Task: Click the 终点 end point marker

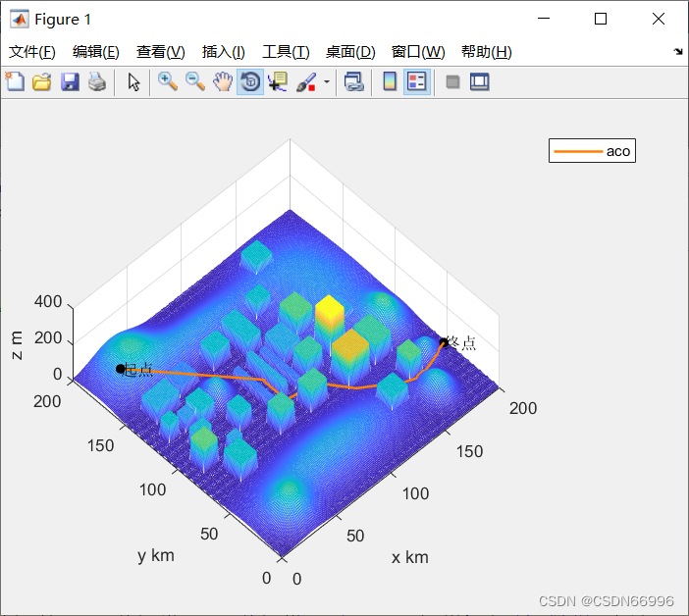Action: pos(444,342)
